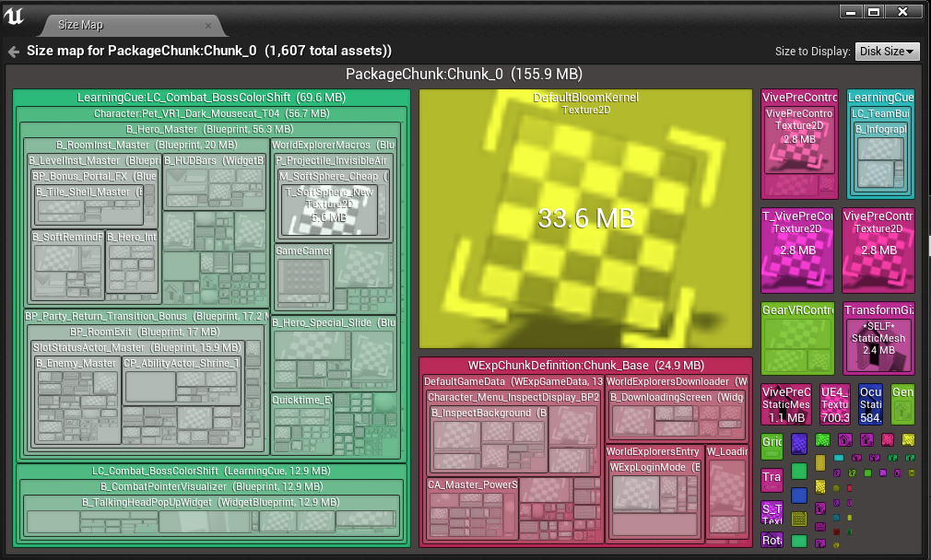This screenshot has height=560, width=931.
Task: Select the B_TalkingHeadPopUpWidget WidgetBlueprint tile
Action: point(209,502)
